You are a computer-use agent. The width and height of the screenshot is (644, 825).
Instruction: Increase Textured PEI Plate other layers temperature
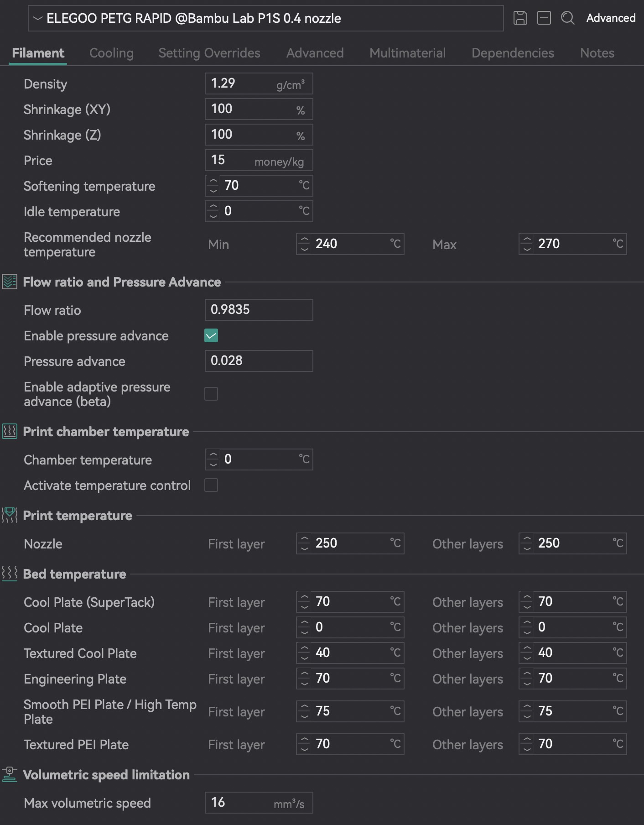tap(527, 740)
